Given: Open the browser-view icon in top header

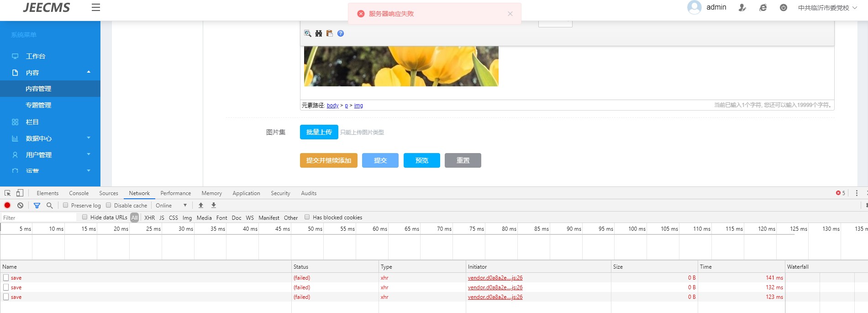Looking at the screenshot, I should coord(763,8).
